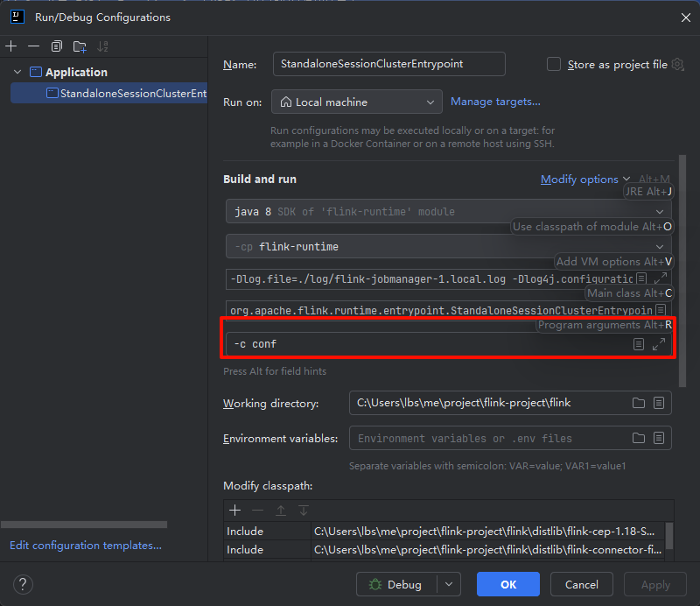Screen dimensions: 700x606
Task: Open the environment variables editor icon
Action: tap(659, 438)
